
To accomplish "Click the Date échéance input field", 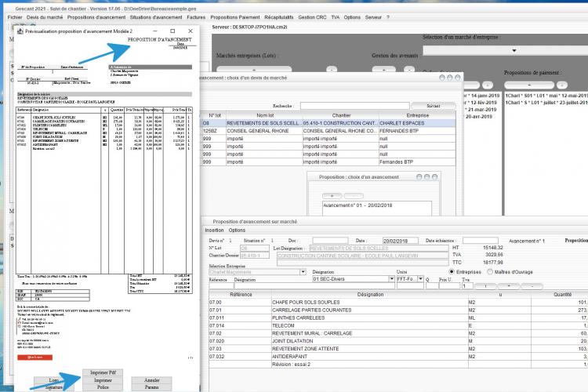I will [481, 241].
